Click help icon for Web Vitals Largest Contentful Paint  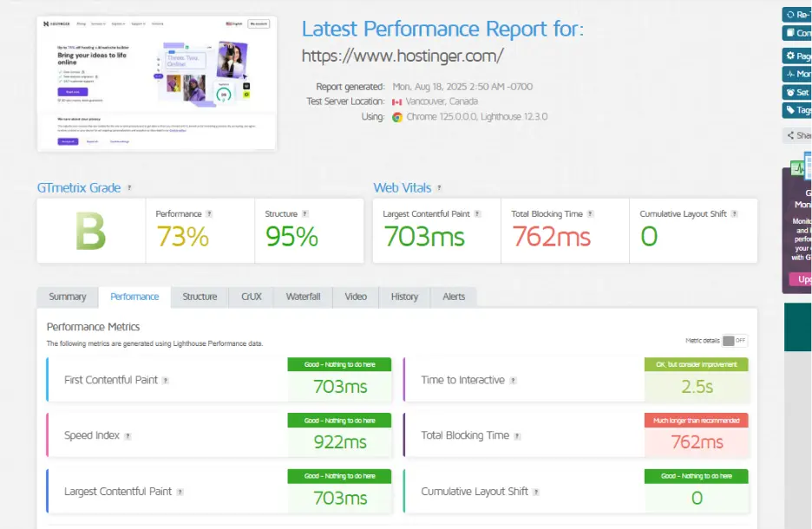(x=477, y=214)
